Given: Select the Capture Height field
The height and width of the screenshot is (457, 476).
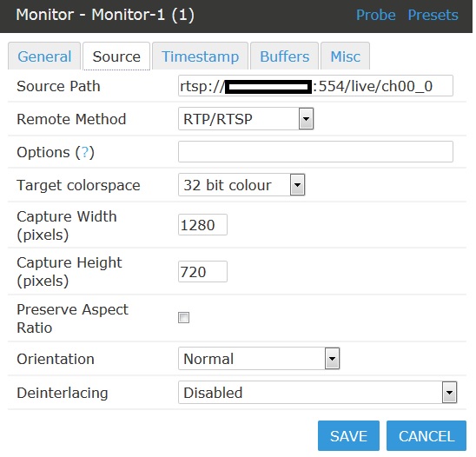Looking at the screenshot, I should point(202,271).
